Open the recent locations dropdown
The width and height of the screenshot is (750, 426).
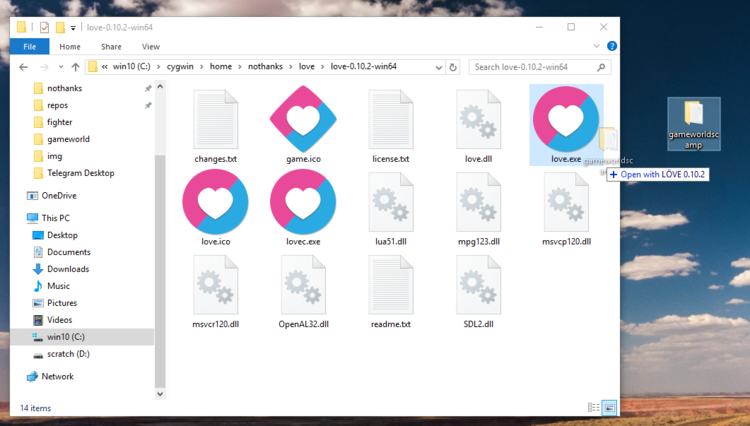61,67
